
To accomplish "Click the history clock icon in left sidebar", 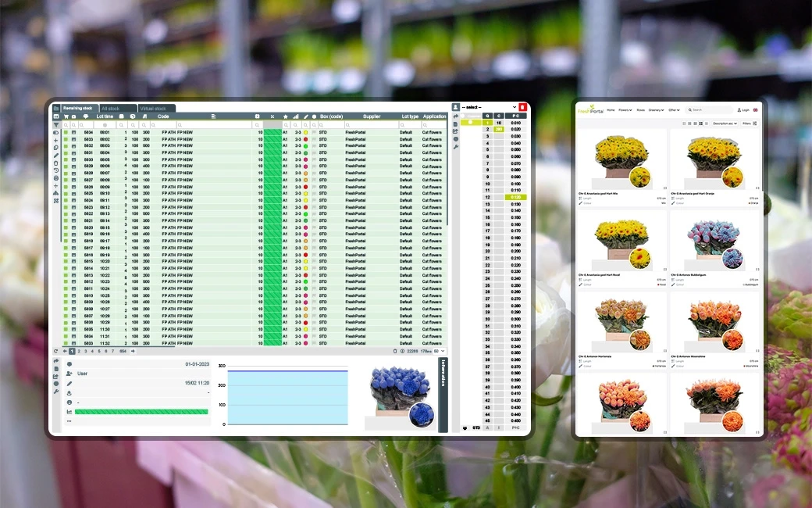I will 56,170.
